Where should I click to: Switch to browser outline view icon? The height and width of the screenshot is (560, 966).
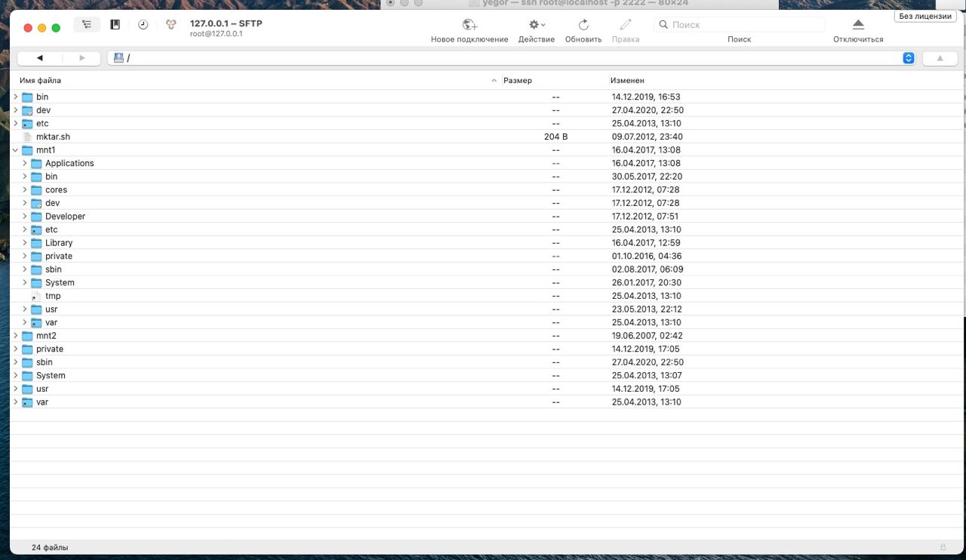tap(87, 25)
